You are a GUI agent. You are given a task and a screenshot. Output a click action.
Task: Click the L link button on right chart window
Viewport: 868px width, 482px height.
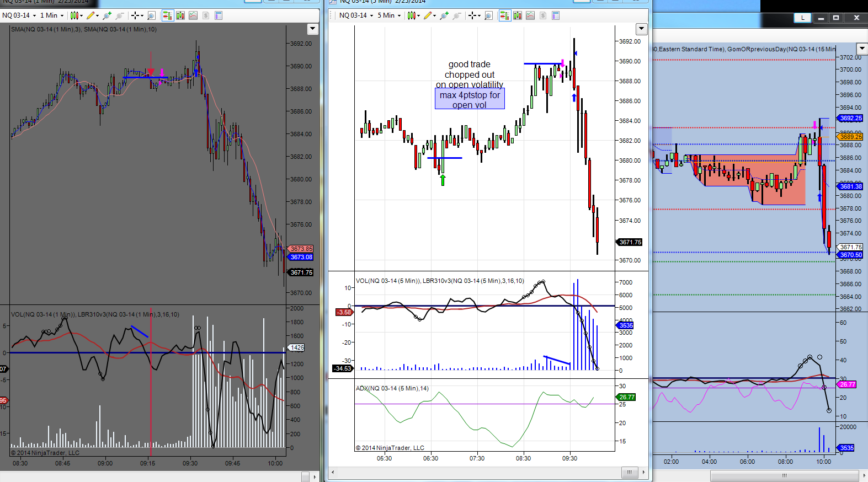(803, 18)
